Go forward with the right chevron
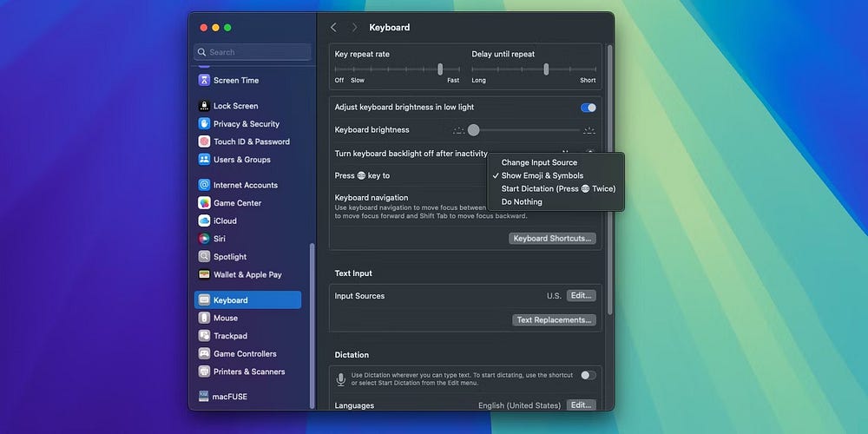The height and width of the screenshot is (434, 868). point(354,28)
